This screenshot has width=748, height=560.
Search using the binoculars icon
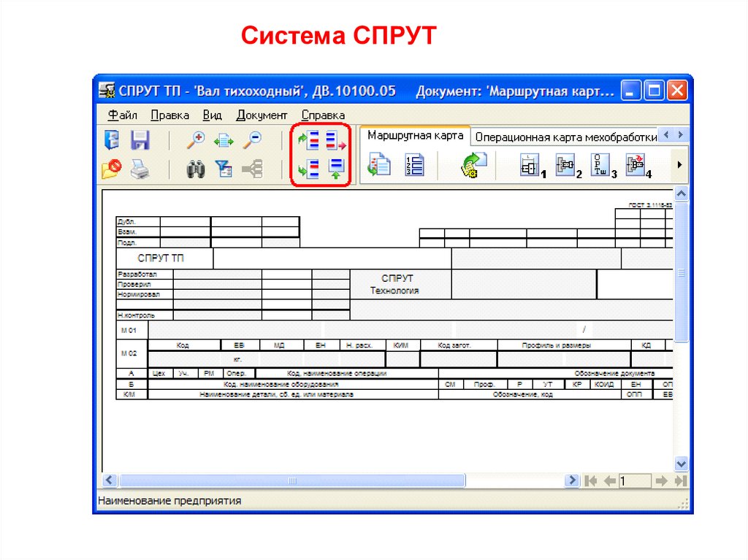point(196,169)
